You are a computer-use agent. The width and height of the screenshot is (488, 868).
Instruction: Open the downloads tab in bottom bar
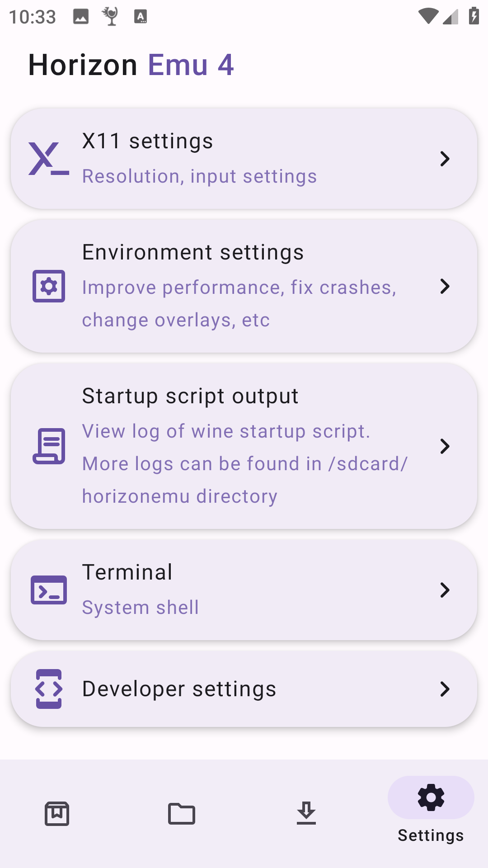point(306,814)
